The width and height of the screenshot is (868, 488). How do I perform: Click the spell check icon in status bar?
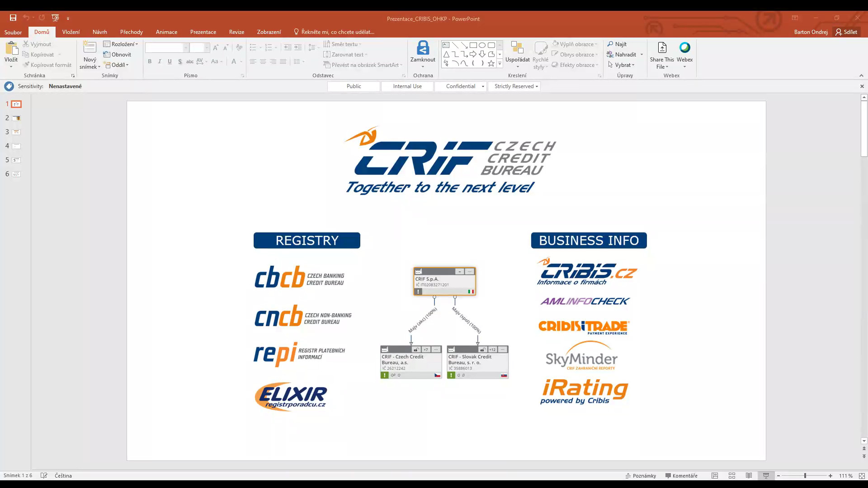click(x=44, y=475)
